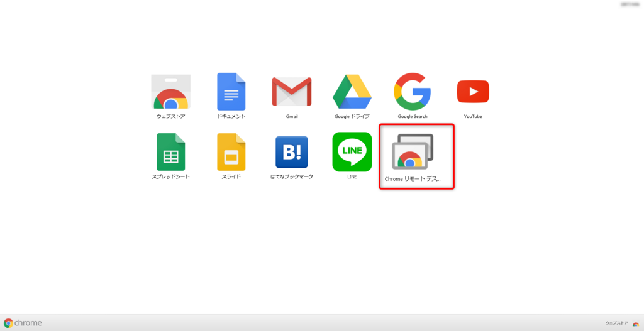Click the はてなブックマーク label text
This screenshot has height=331, width=644.
tap(292, 176)
